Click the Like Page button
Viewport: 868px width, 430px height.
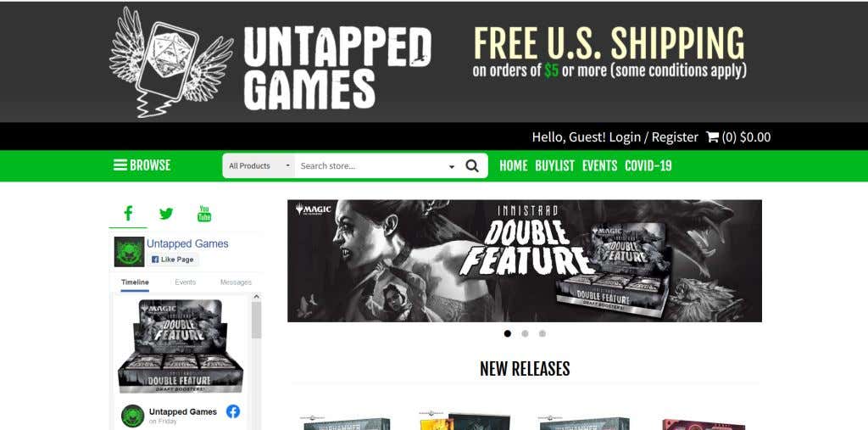pyautogui.click(x=172, y=260)
